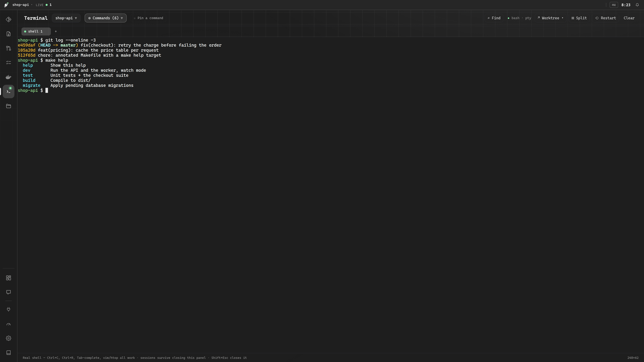
Task: Click the 248×62 terminal size indicator
Action: (633, 358)
